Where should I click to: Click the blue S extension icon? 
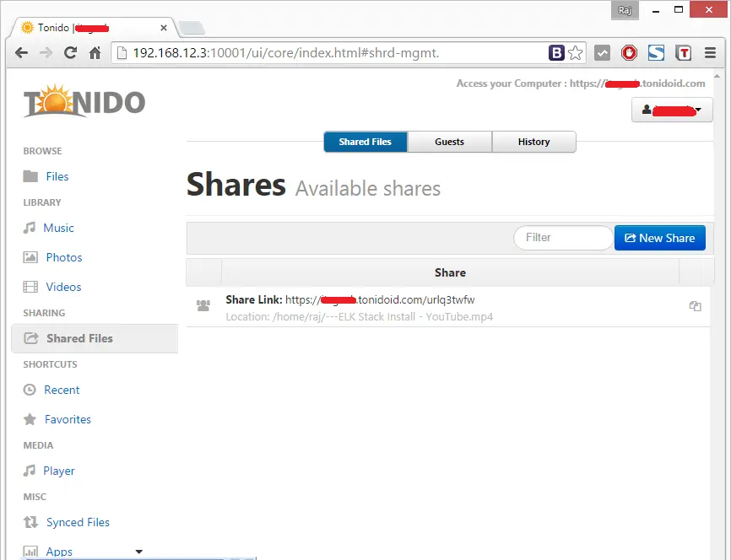(656, 53)
